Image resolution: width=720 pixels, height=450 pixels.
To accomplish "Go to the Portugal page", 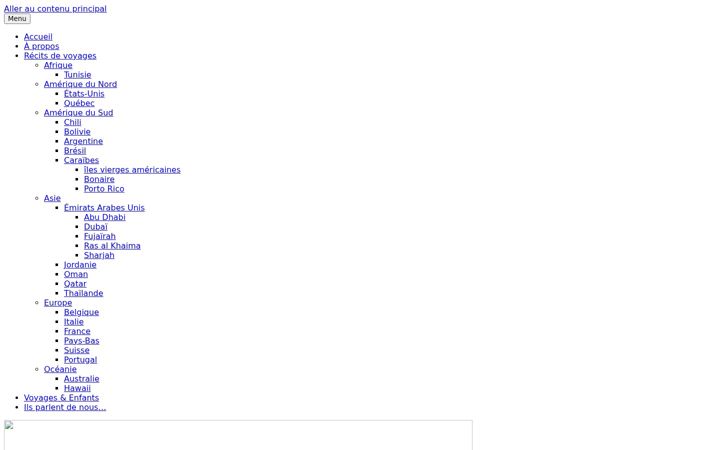I will pos(80,360).
